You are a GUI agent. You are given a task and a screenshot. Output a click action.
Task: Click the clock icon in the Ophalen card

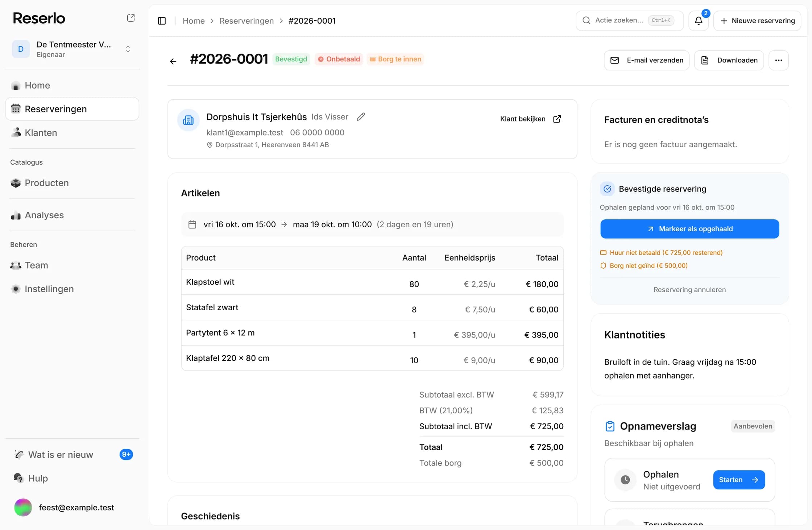625,480
